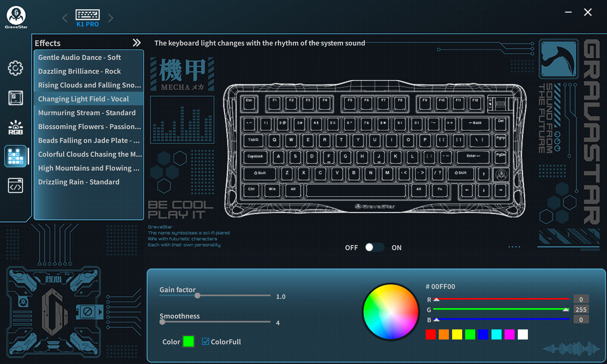Select Colorful Clouds Chasing the Moon effect
The height and width of the screenshot is (364, 607).
click(88, 154)
